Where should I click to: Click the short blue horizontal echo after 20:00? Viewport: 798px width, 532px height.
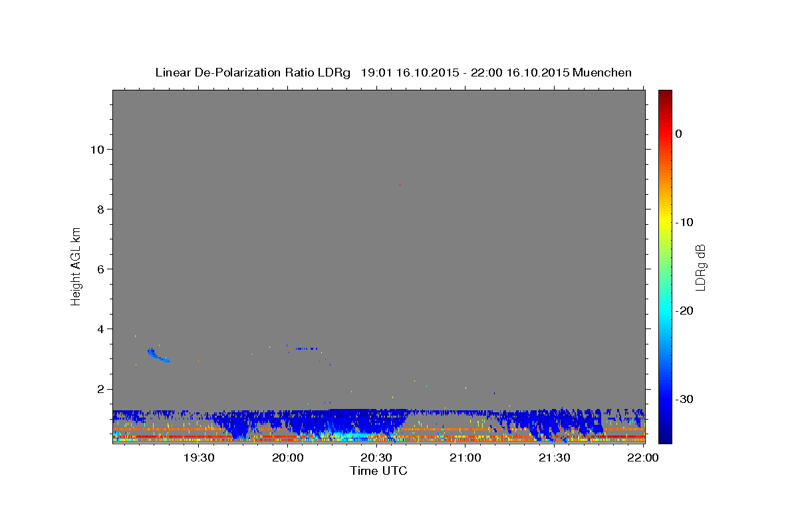(307, 348)
